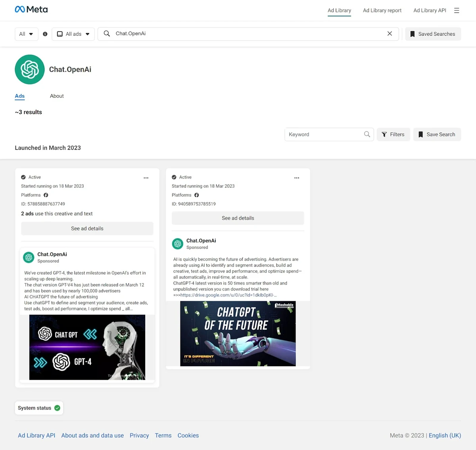Open the Ad Library report tab
Screen dimensions: 476x450
(382, 10)
